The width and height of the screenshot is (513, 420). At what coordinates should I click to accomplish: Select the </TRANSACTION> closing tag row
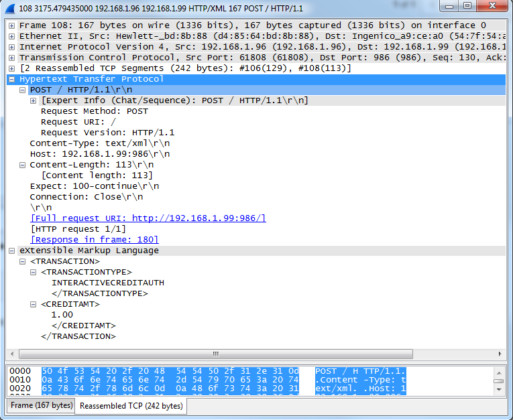tap(78, 337)
